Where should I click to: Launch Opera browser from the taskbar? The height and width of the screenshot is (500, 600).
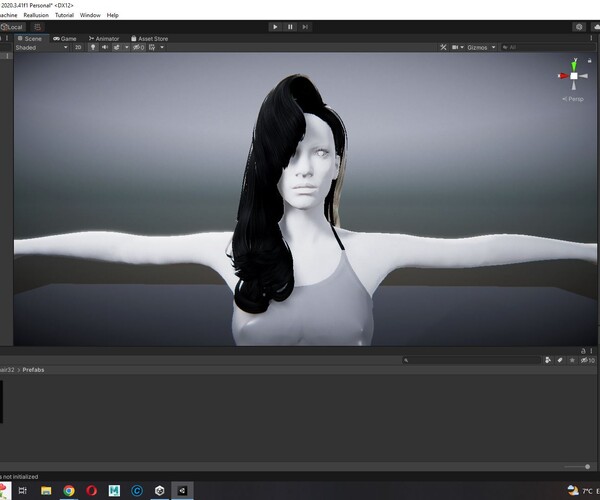click(91, 490)
